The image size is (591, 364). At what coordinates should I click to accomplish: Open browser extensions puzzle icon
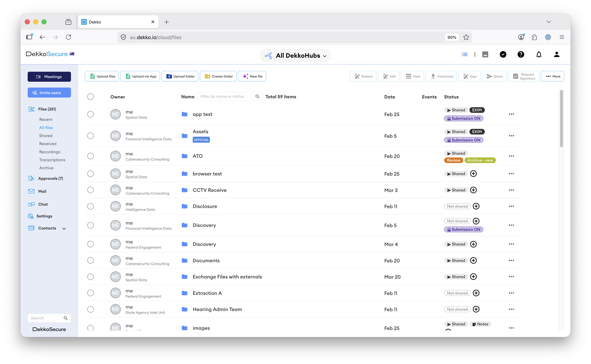[534, 37]
